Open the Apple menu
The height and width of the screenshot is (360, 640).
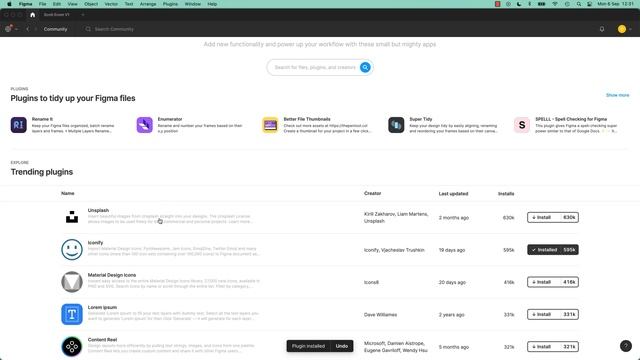tap(9, 4)
